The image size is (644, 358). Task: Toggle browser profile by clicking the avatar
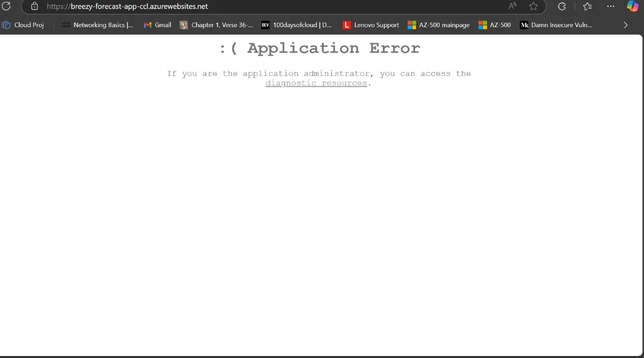click(x=632, y=6)
